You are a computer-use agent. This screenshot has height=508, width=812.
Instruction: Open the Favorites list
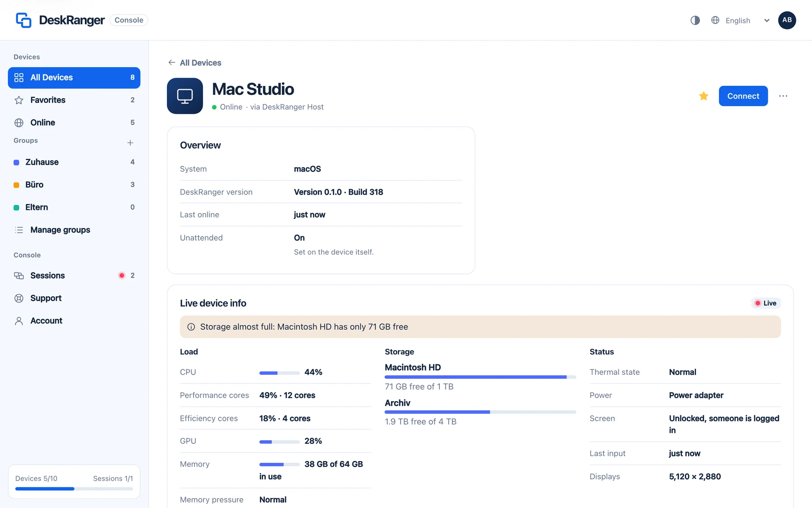click(x=74, y=100)
